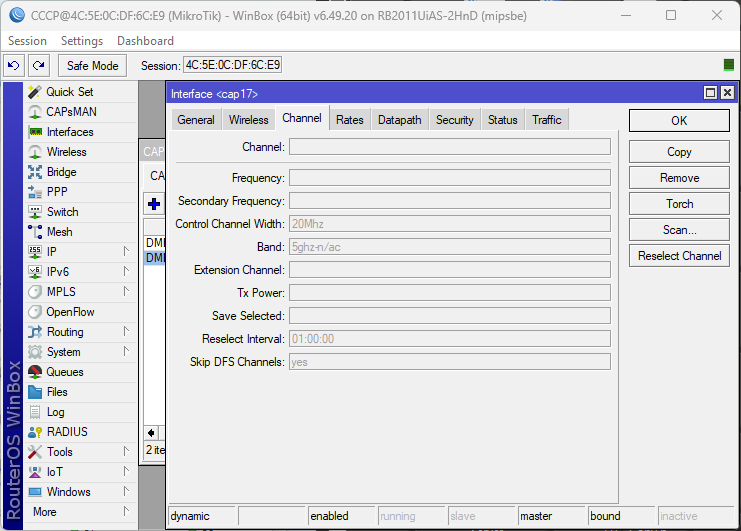Screen dimensions: 741x531
Task: Close the Interface cap17 dialog
Action: [x=727, y=93]
